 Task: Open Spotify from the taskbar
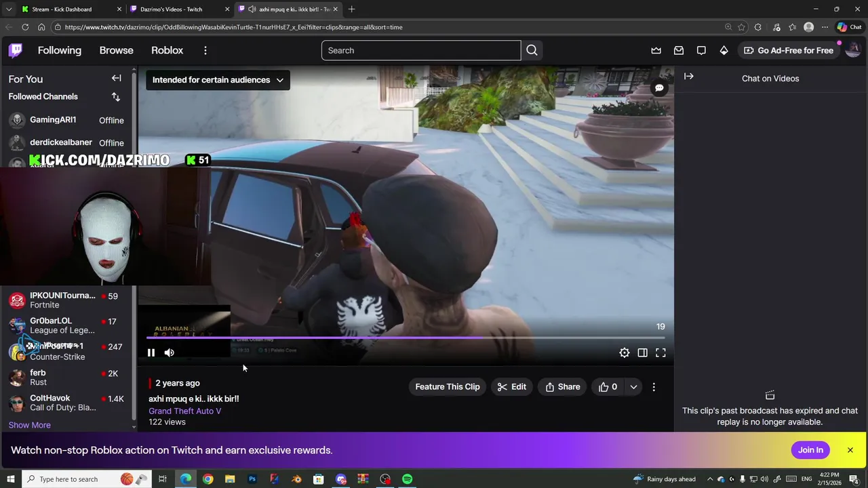(x=407, y=479)
